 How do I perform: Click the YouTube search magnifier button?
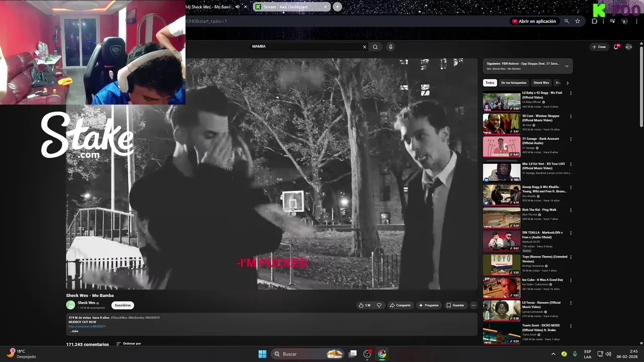point(375,47)
